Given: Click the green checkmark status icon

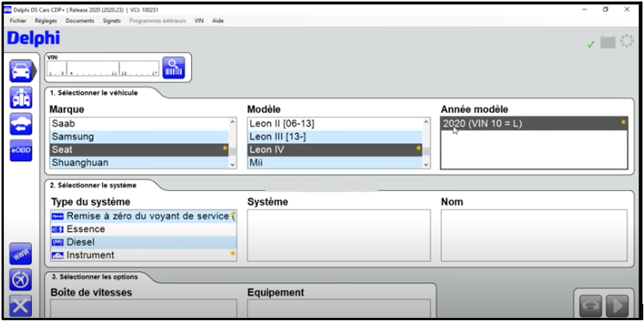Looking at the screenshot, I should pyautogui.click(x=590, y=45).
